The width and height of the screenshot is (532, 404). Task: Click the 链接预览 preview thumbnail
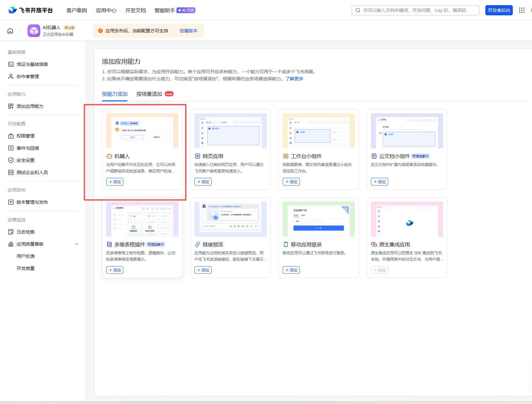[231, 219]
